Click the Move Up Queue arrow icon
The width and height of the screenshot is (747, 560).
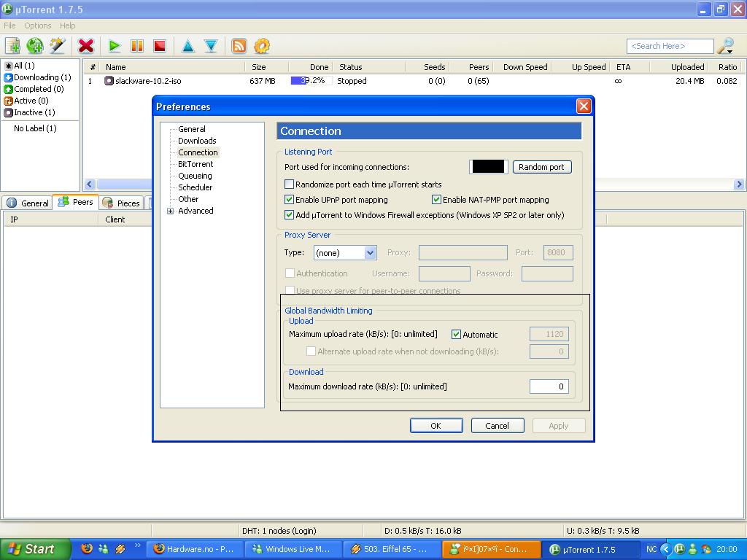[x=188, y=46]
